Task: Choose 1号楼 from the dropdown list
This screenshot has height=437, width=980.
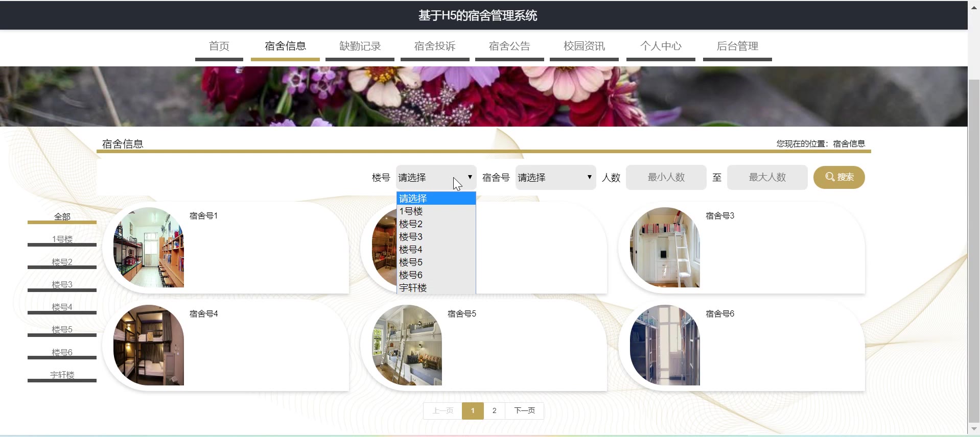Action: click(436, 211)
